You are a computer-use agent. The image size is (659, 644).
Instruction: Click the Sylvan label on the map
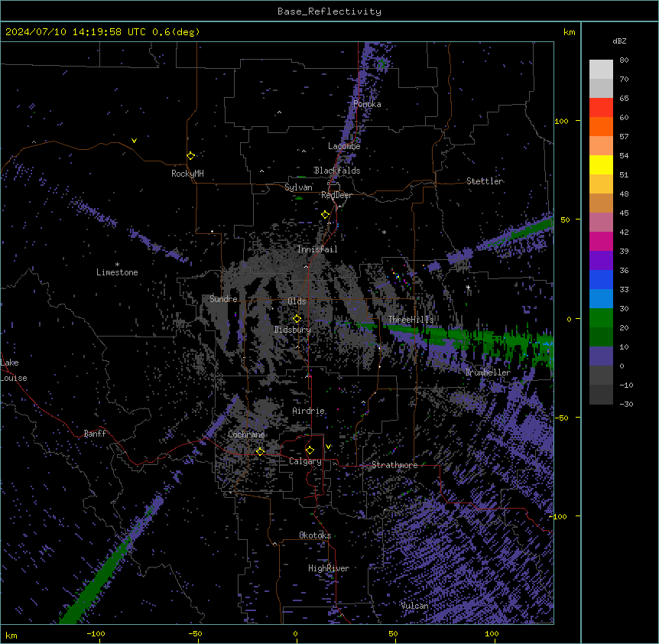298,187
